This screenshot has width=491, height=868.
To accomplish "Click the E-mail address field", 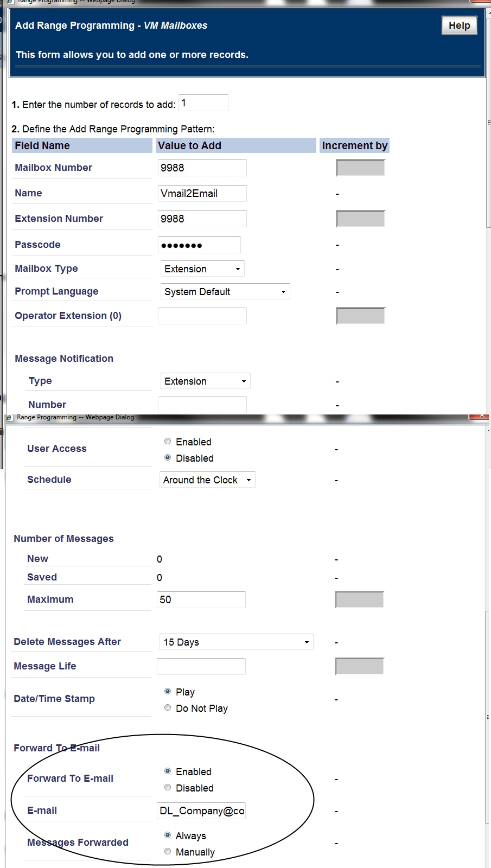I will coord(201,810).
